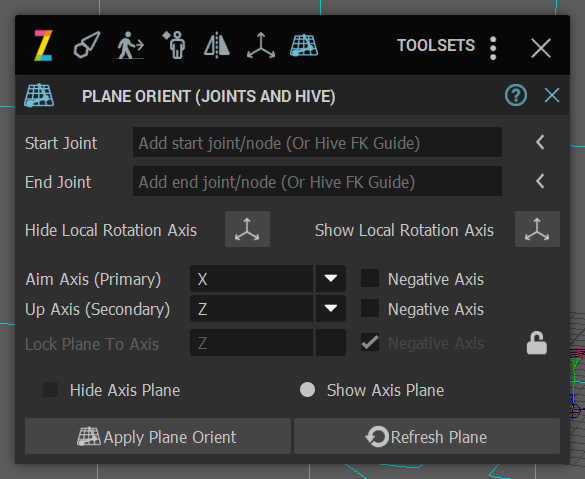This screenshot has height=479, width=585.
Task: Open the mirror toolset icon
Action: pos(217,45)
